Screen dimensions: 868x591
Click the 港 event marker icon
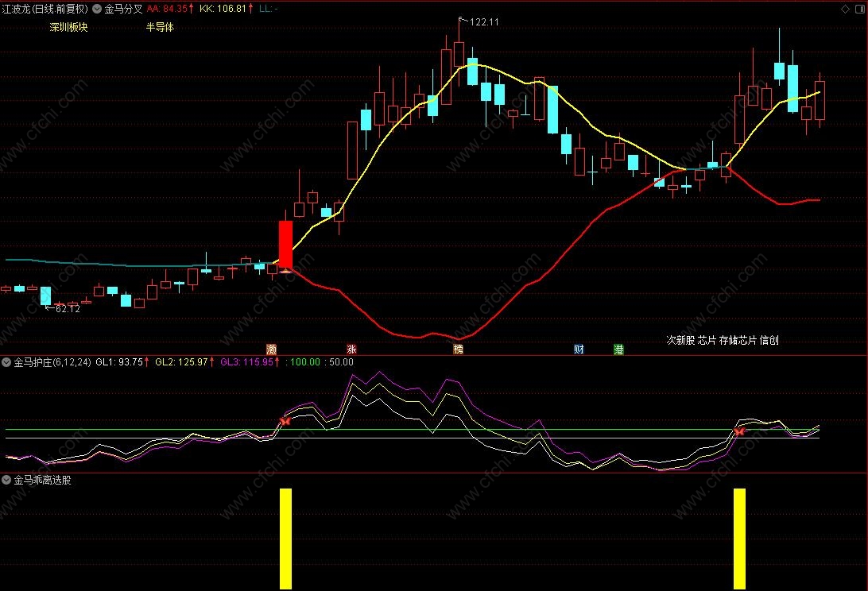(618, 350)
